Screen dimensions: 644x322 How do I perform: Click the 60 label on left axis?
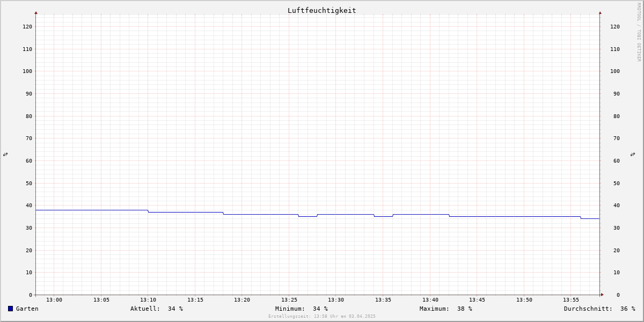29,160
